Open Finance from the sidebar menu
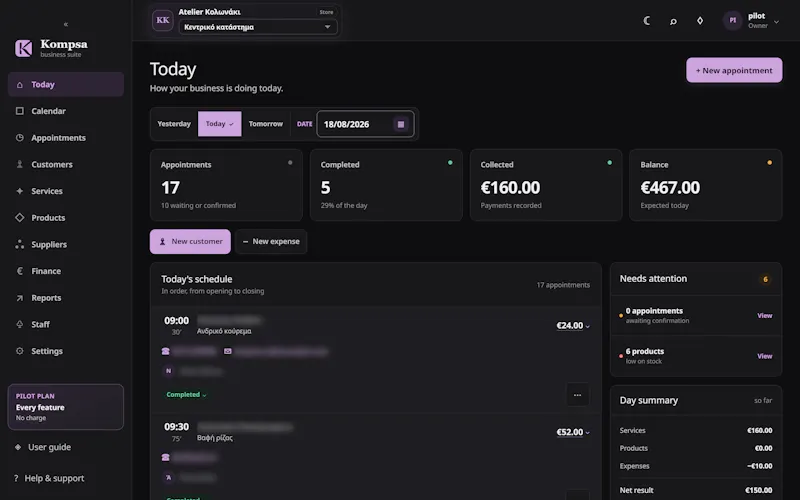The image size is (800, 500). pyautogui.click(x=66, y=271)
